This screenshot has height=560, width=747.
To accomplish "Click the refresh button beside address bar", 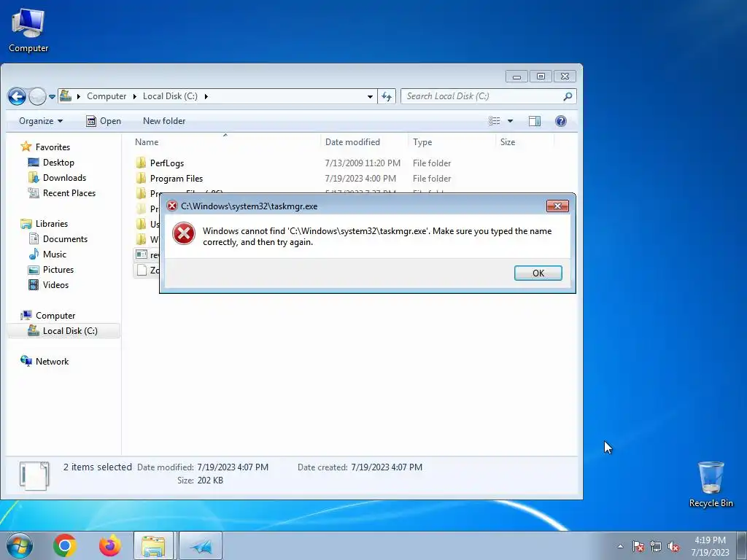I will [x=387, y=97].
